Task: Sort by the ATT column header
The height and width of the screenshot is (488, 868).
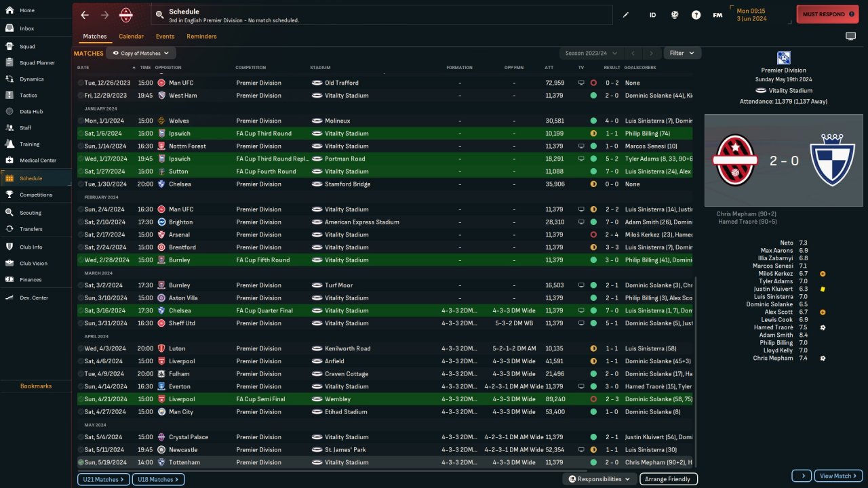Action: tap(549, 68)
